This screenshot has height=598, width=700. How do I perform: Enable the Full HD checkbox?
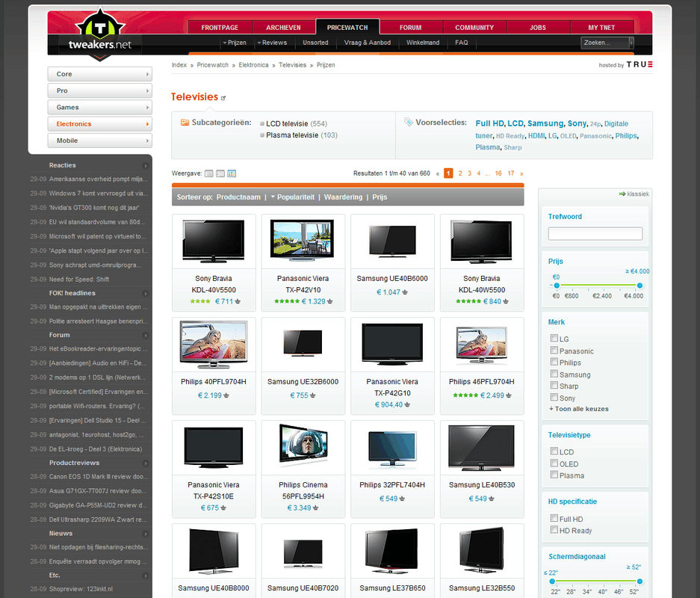[x=554, y=518]
